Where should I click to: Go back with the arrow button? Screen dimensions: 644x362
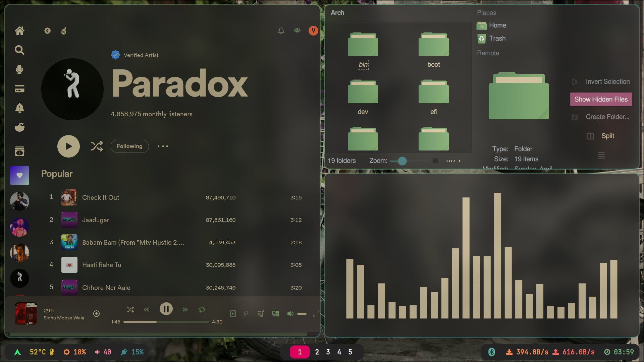pyautogui.click(x=47, y=31)
